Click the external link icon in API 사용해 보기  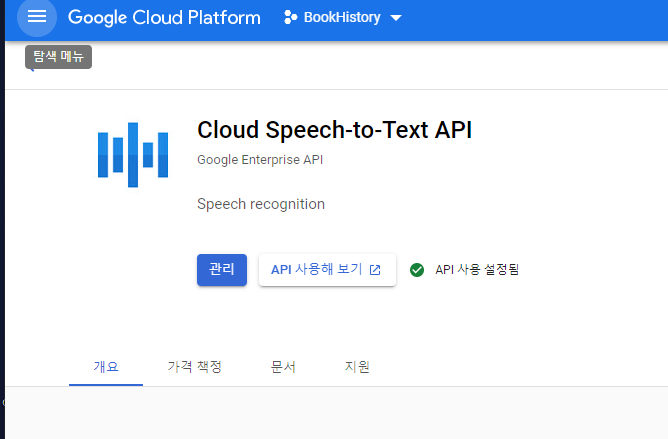pos(375,270)
